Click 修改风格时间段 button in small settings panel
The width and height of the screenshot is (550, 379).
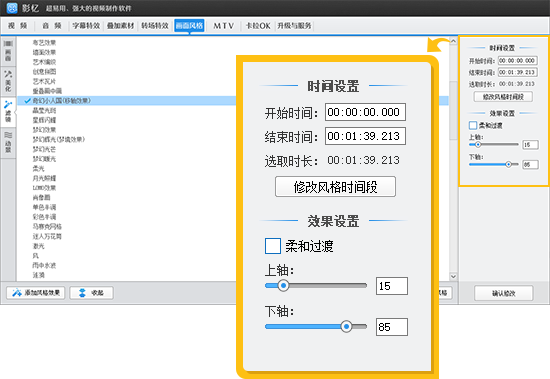coord(503,97)
